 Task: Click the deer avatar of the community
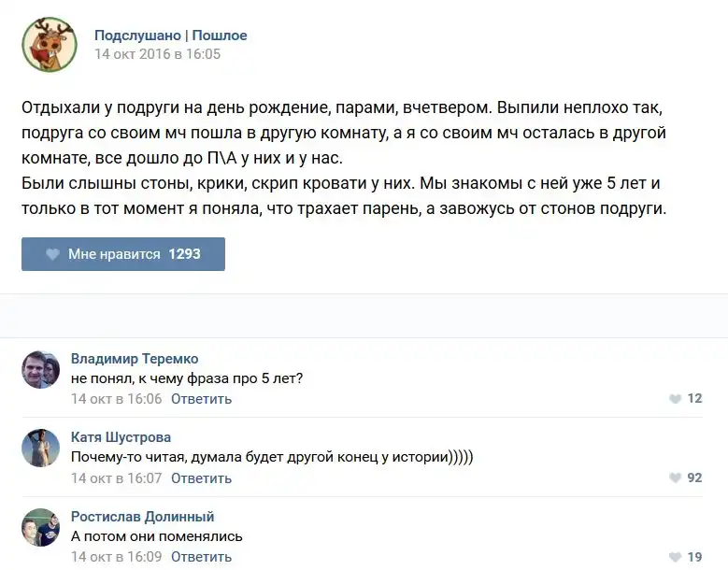pyautogui.click(x=49, y=44)
